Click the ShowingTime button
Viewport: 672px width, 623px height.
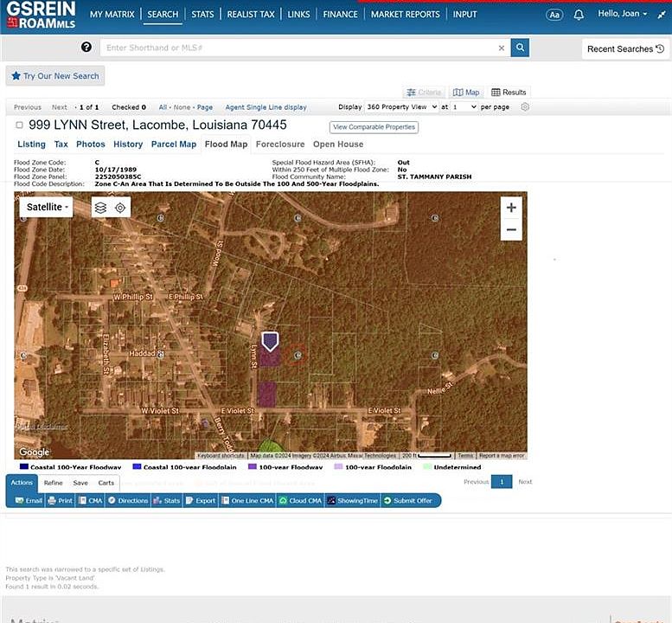pos(353,501)
